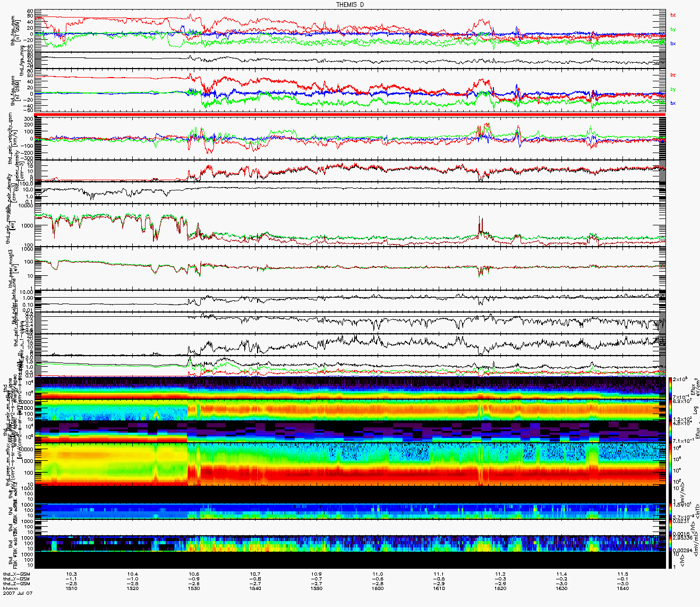
Task: Click the time tick label "1630"
Action: 561,588
